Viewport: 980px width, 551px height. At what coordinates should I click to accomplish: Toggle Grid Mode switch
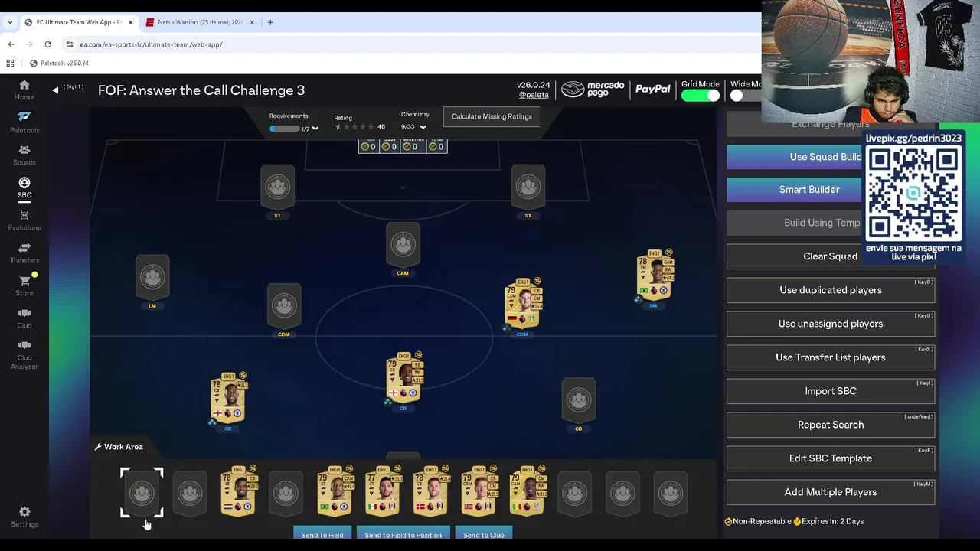701,96
